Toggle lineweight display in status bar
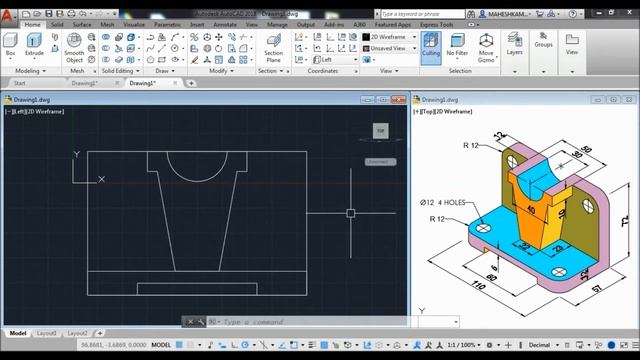Image resolution: width=640 pixels, height=360 pixels. point(313,345)
